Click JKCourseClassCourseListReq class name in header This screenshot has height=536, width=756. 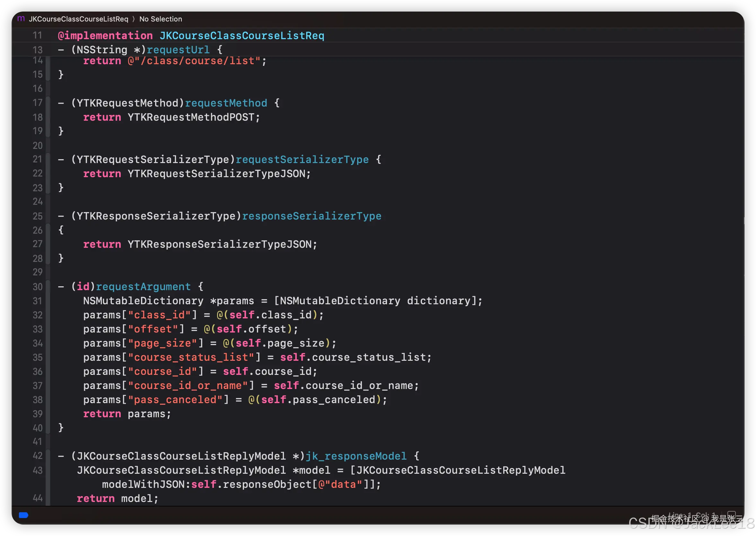[x=242, y=36]
